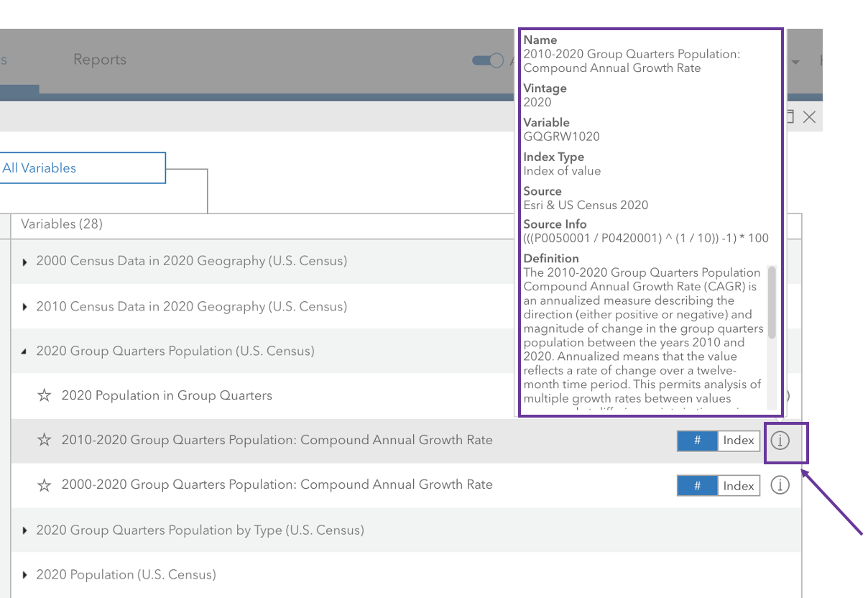Choose Index option for 2000-2020 Growth Rate

click(x=739, y=486)
